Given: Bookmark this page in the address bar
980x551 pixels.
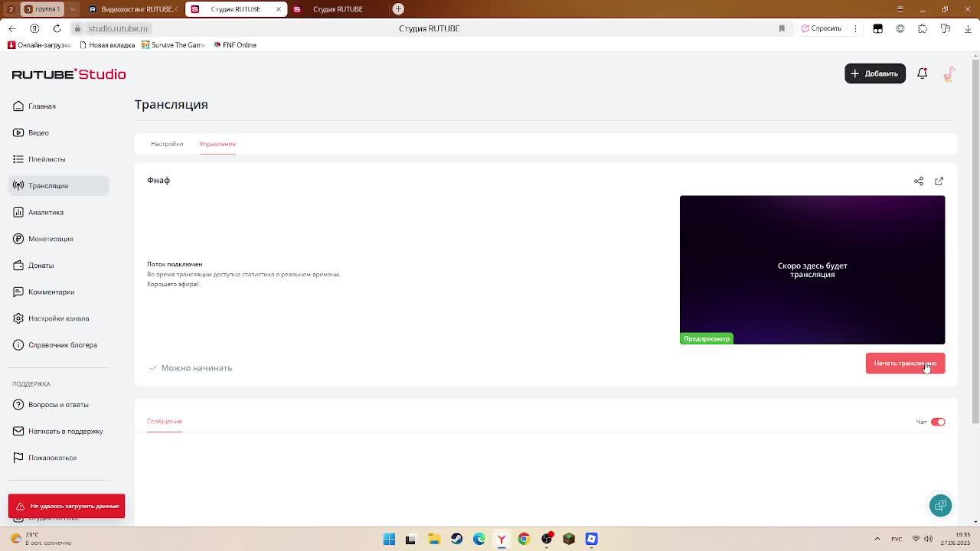Looking at the screenshot, I should pos(782,28).
